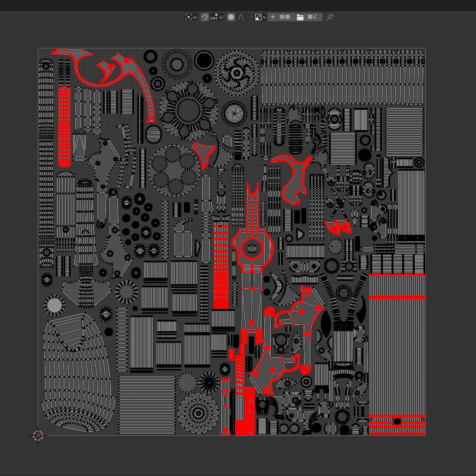The image size is (476, 476).
Task: Toggle proportional editing
Action: click(x=231, y=18)
